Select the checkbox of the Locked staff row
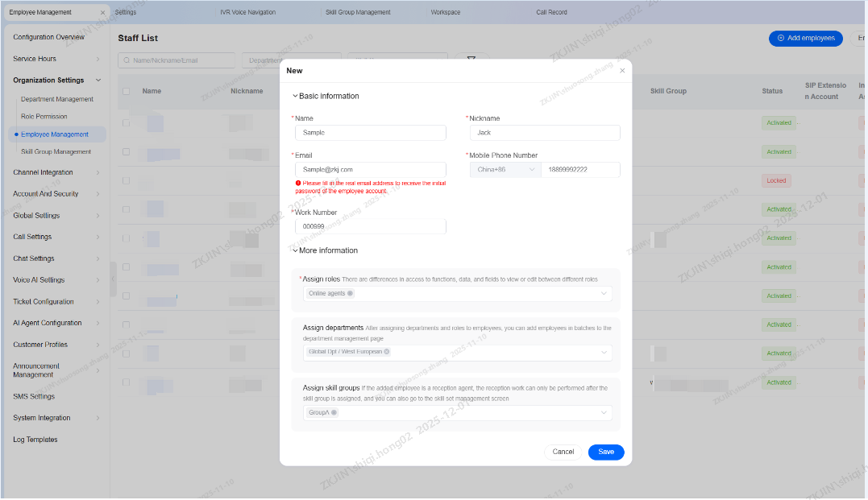 (126, 181)
